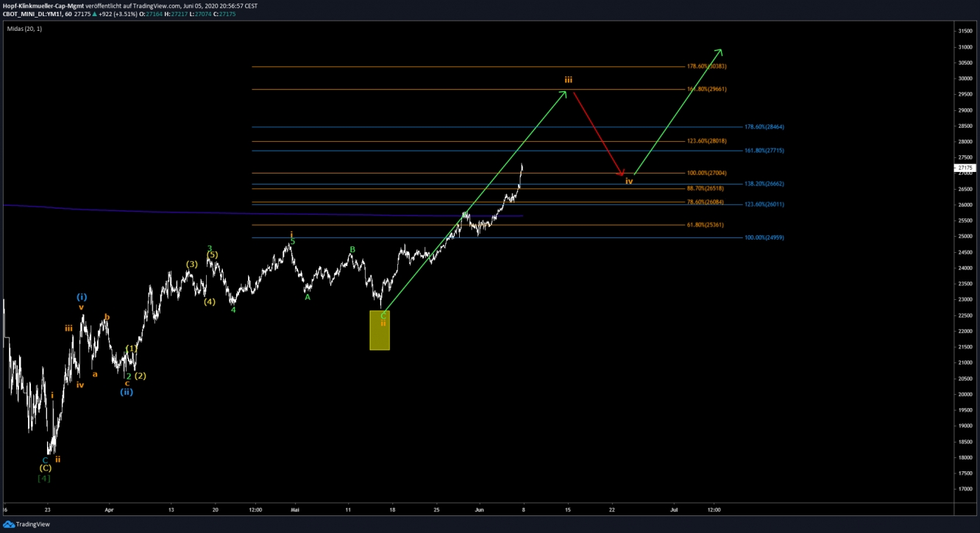980x533 pixels.
Task: Click the 15 date on the time axis
Action: 567,509
